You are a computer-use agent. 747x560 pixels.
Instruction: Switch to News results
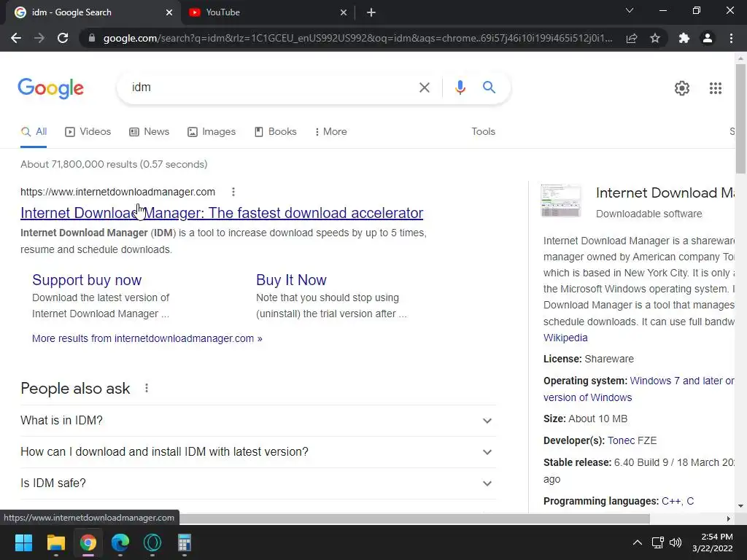[149, 132]
